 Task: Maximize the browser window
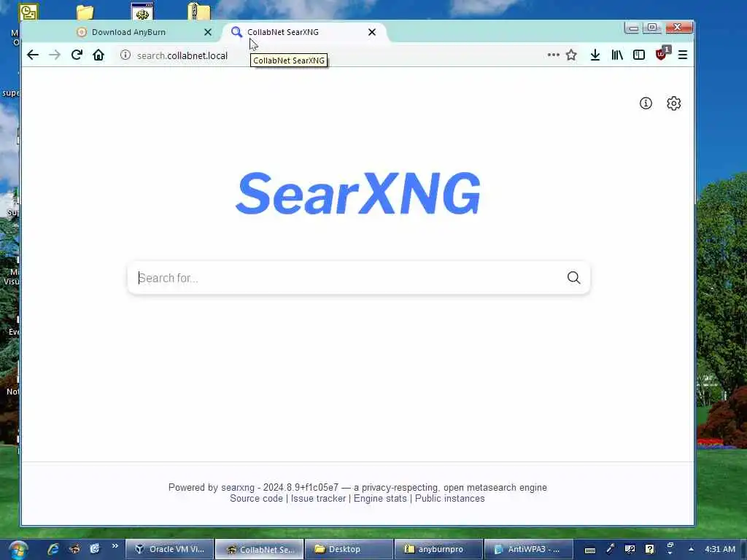652,28
